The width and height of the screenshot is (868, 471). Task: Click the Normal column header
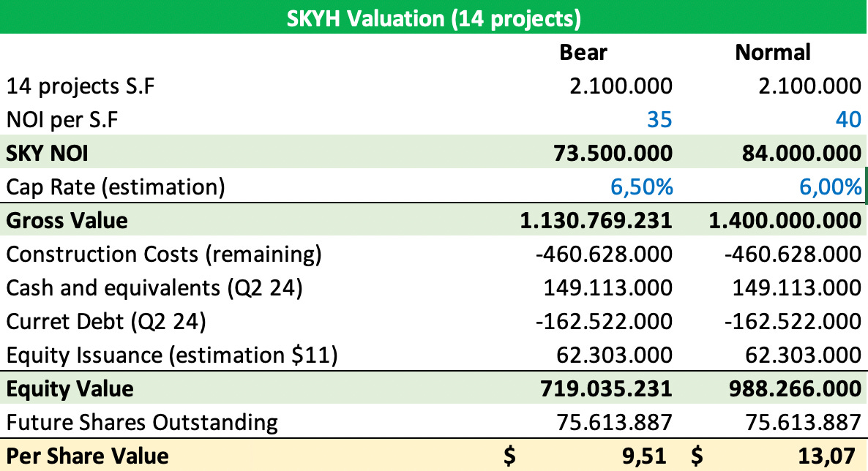click(773, 53)
